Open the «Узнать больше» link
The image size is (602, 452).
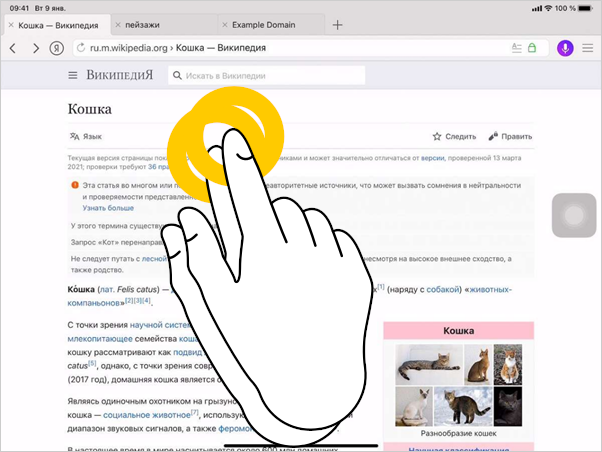pyautogui.click(x=108, y=208)
